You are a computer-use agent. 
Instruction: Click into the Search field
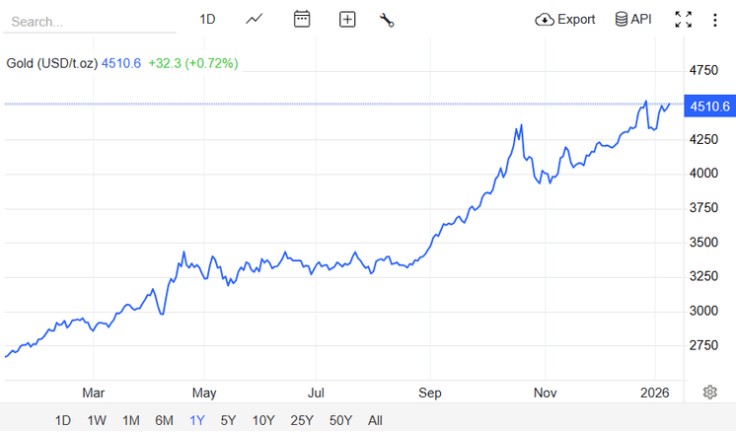coord(89,22)
